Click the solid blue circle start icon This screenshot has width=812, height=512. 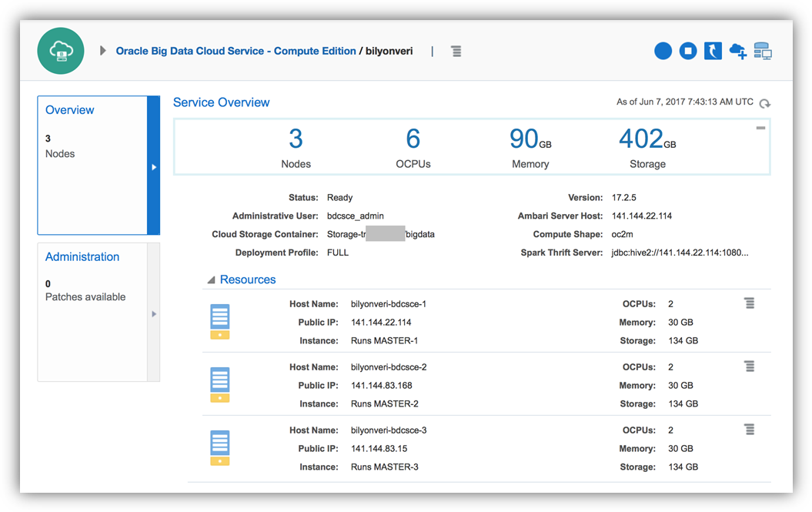(x=663, y=51)
